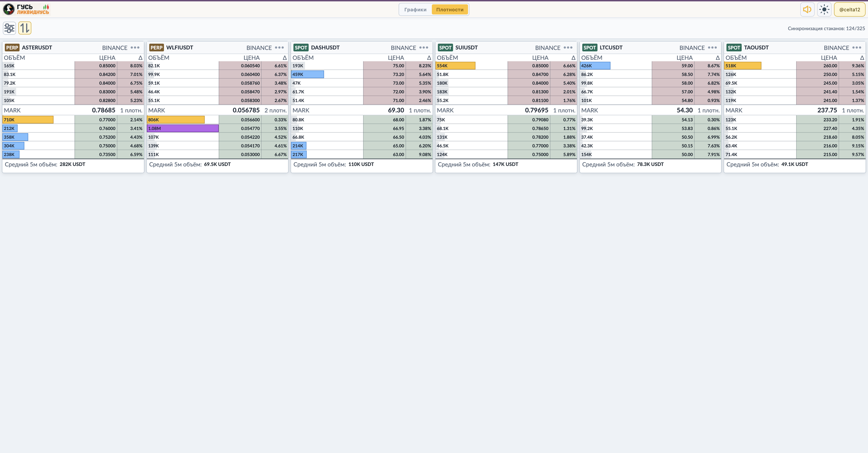Open the ASTERUSDT card options menu
The height and width of the screenshot is (453, 868).
[135, 48]
